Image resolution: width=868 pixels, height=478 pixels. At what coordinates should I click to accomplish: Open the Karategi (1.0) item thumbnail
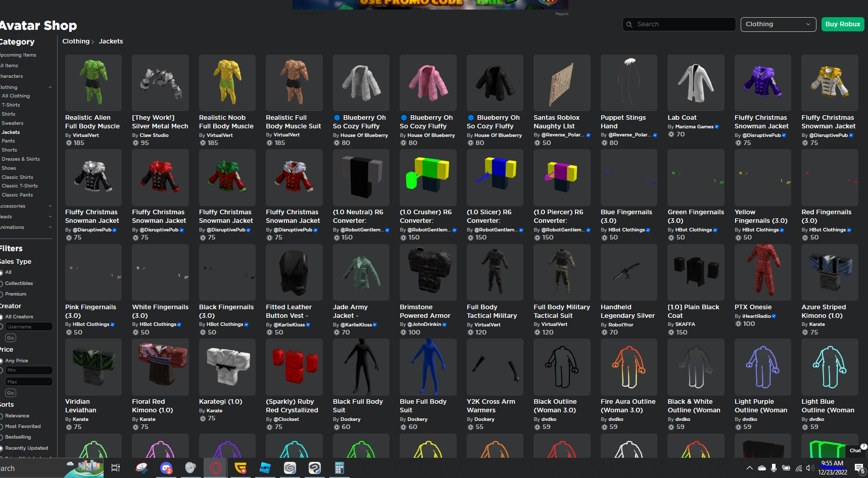(x=227, y=367)
